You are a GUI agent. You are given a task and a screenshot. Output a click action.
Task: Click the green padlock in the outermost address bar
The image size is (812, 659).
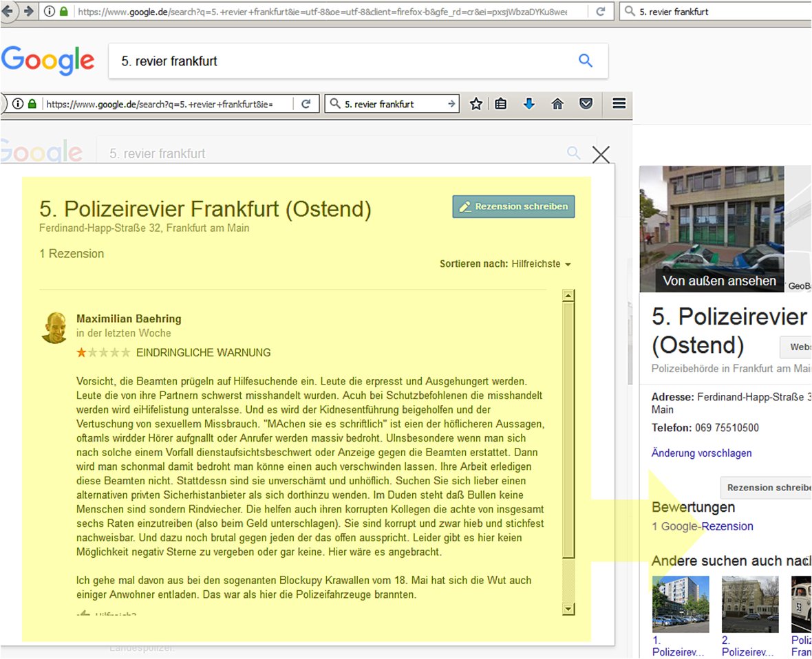coord(64,11)
